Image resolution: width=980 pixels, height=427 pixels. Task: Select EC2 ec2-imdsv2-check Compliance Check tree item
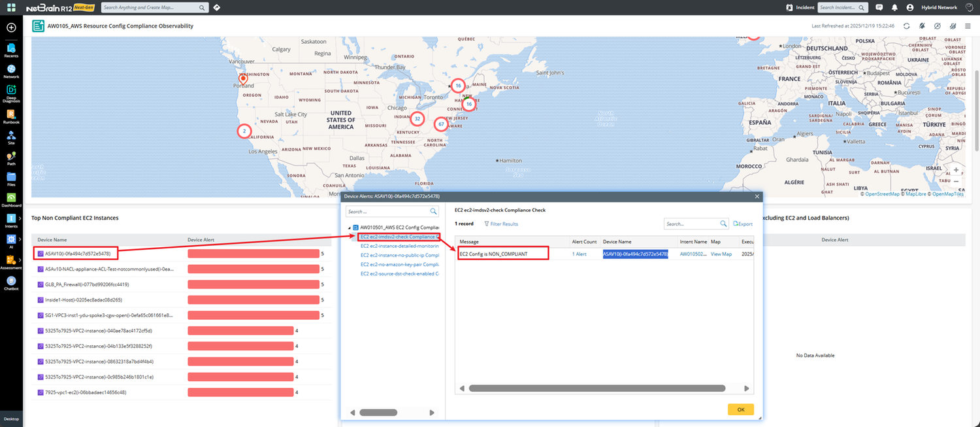(x=399, y=236)
